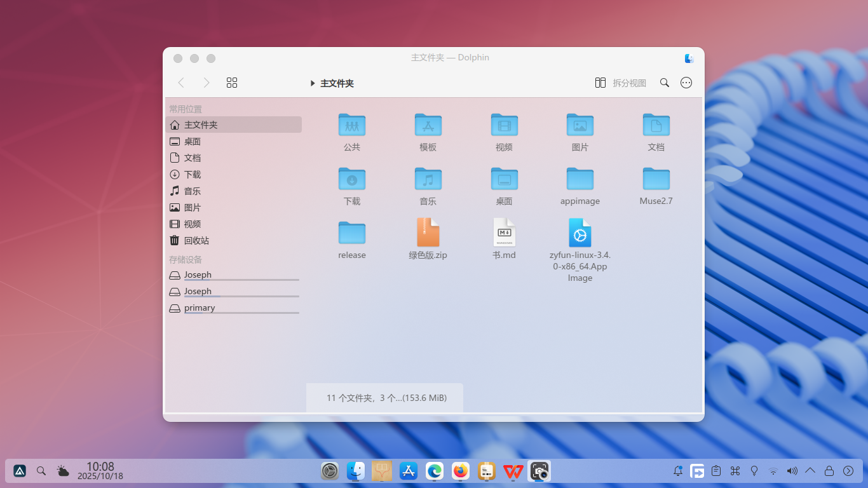
Task: Open Microsoft Edge from the dock
Action: coord(435,471)
